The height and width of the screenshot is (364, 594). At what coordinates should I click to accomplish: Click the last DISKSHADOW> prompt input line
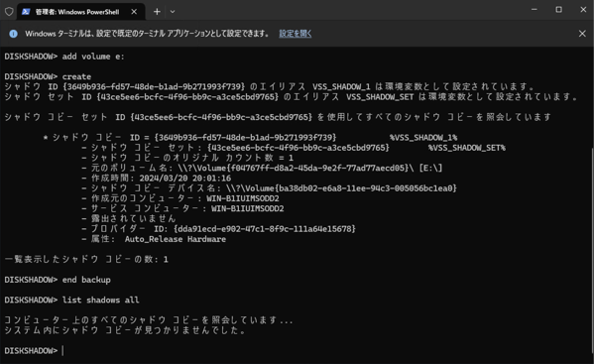point(34,351)
